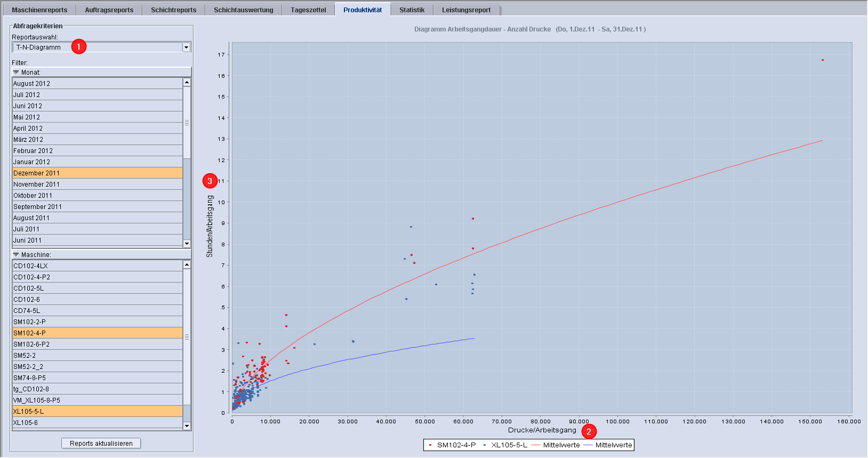Toggle the highlighted SM102-4-P machine entry
The width and height of the screenshot is (868, 458).
coord(29,333)
